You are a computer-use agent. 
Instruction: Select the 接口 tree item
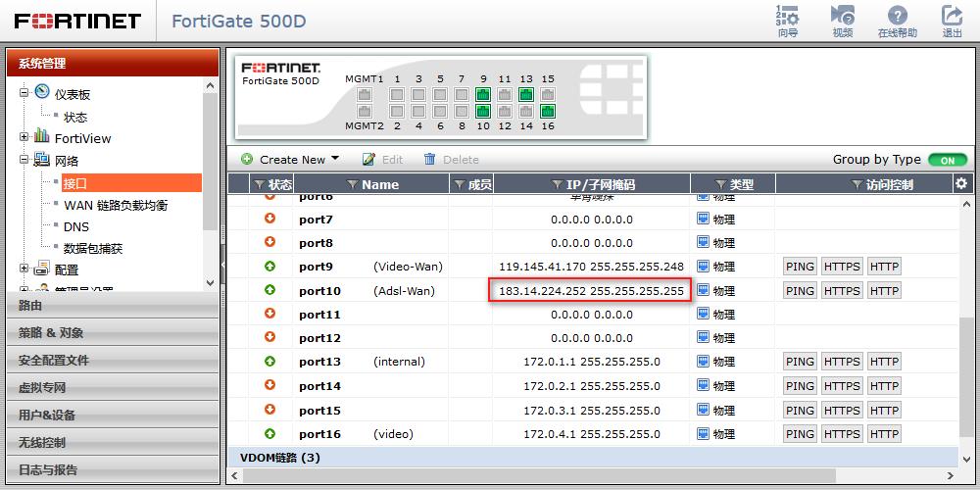(131, 183)
